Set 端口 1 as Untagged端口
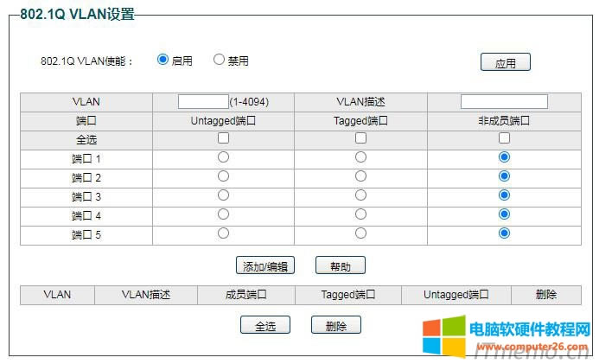The image size is (599, 364). pyautogui.click(x=223, y=157)
